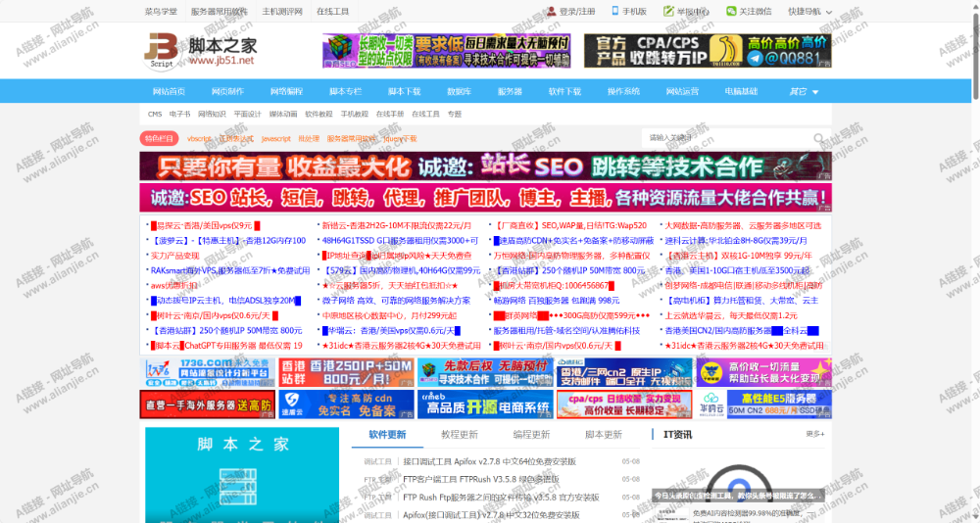Select 网络编程 in the main navigation
The width and height of the screenshot is (980, 523).
pos(287,91)
